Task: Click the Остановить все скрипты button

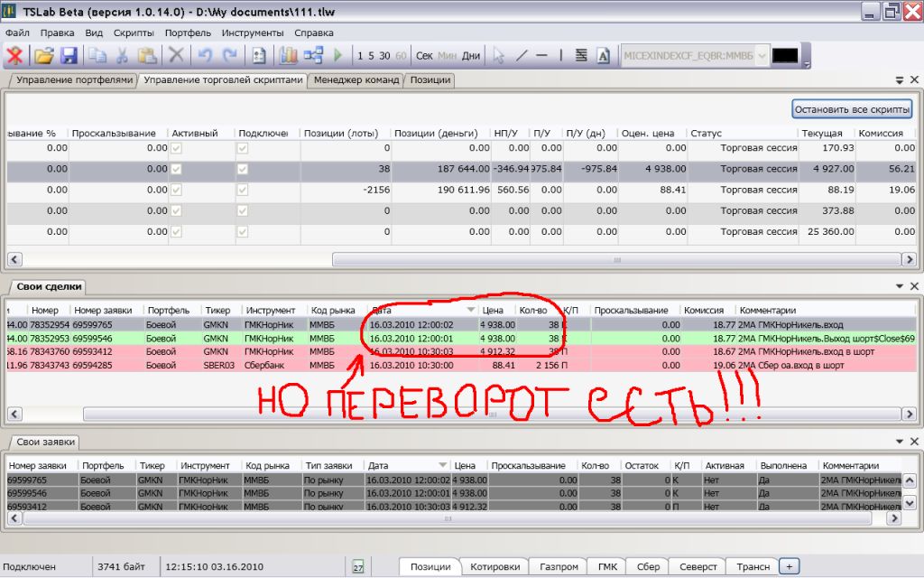Action: click(x=853, y=109)
